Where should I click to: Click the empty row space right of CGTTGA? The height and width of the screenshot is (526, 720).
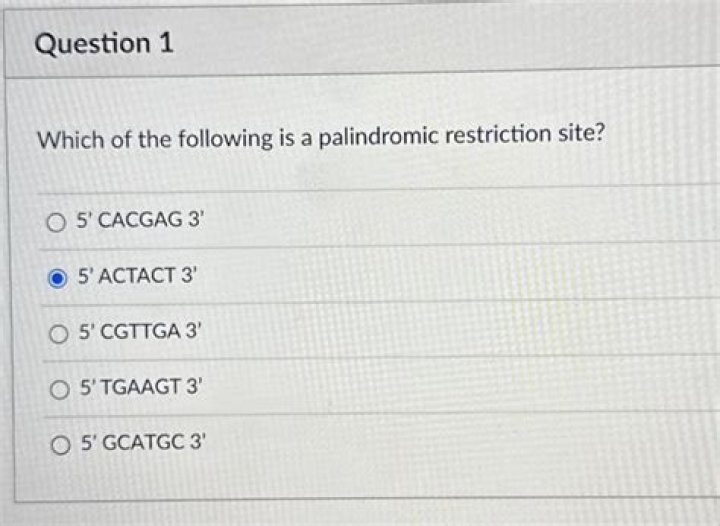click(x=450, y=330)
